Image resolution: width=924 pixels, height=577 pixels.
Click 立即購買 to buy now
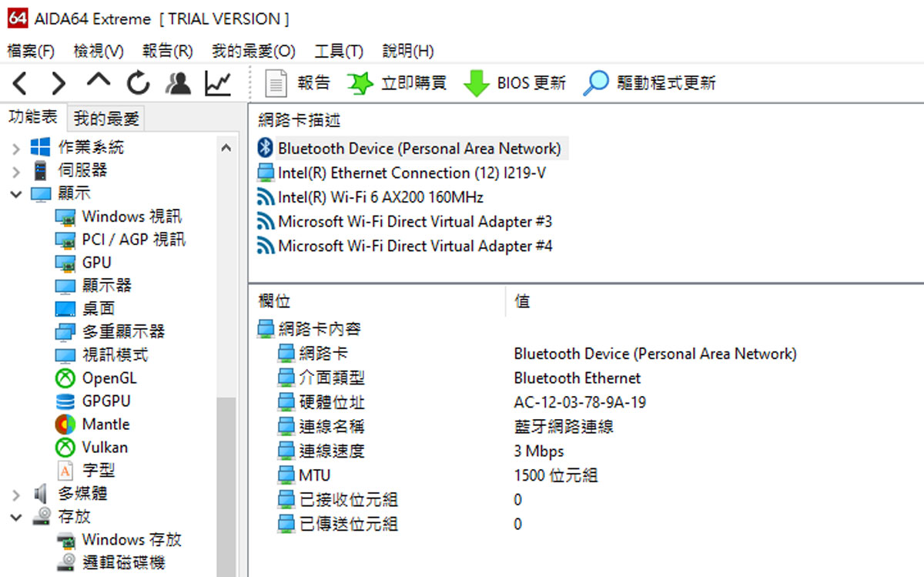coord(397,82)
